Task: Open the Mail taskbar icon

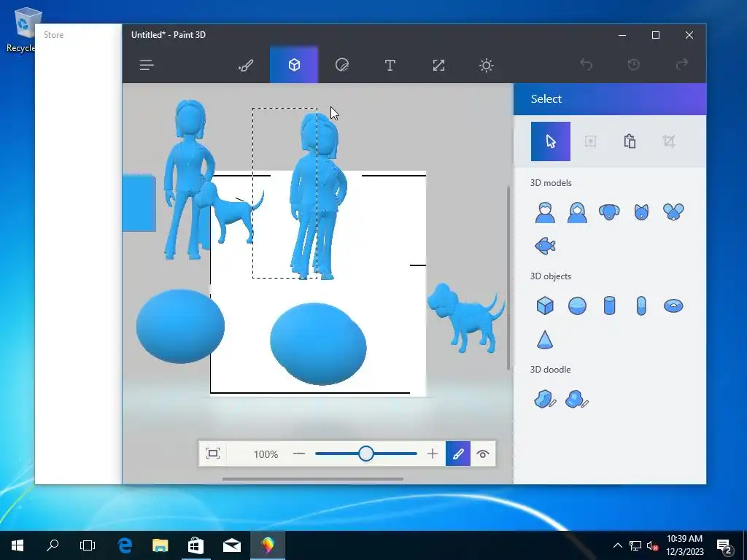Action: (x=231, y=545)
